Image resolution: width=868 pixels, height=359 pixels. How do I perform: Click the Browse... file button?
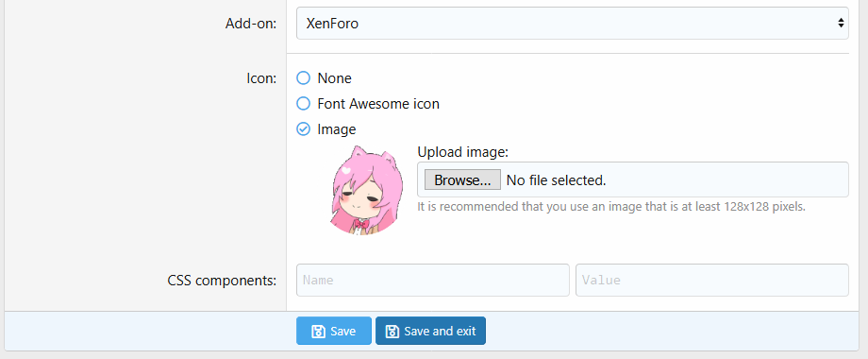click(462, 180)
